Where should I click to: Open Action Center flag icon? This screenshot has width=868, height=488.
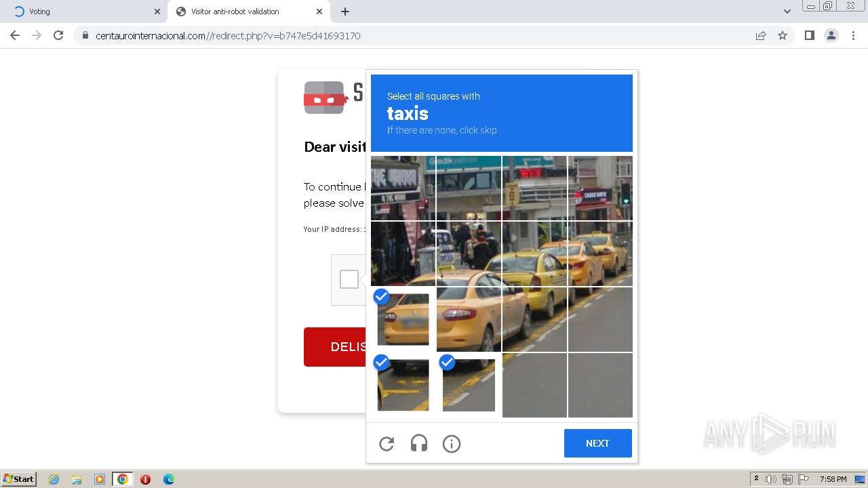(804, 479)
